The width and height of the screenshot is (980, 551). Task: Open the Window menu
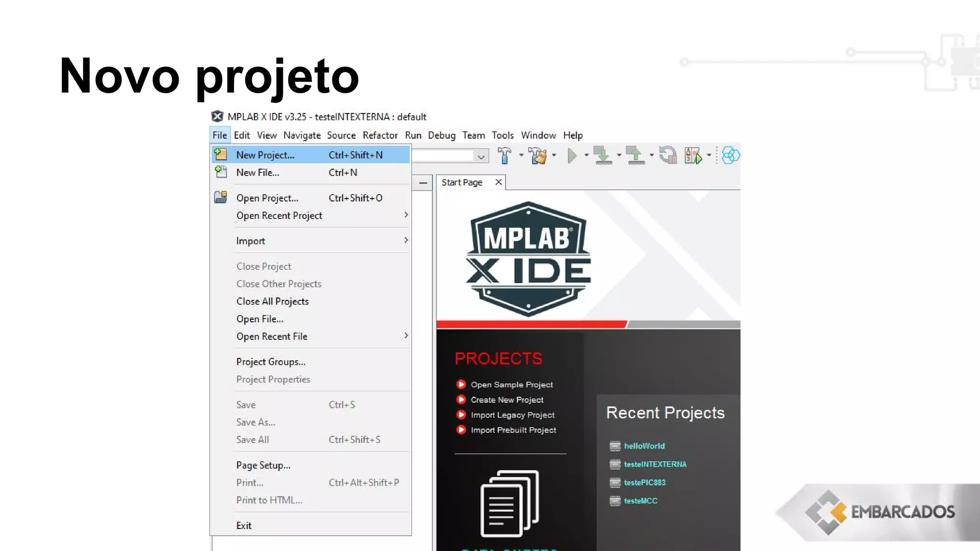coord(538,135)
